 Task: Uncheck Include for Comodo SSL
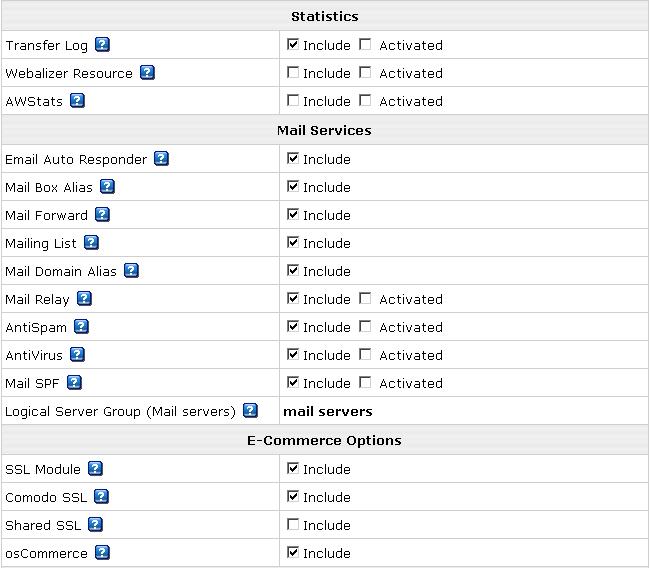click(x=293, y=496)
